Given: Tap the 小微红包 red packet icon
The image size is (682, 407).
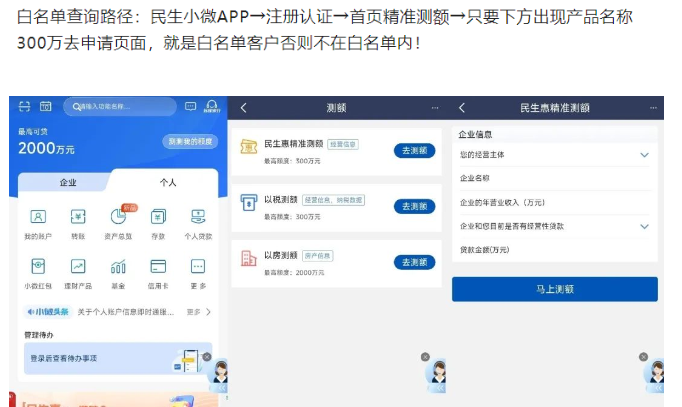Looking at the screenshot, I should [x=38, y=267].
